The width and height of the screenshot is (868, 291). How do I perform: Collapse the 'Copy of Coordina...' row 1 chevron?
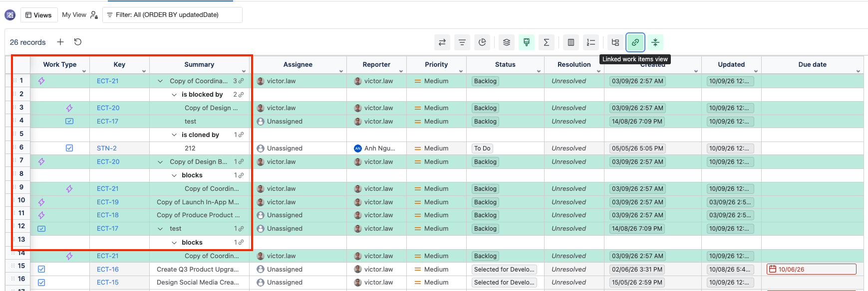pyautogui.click(x=160, y=81)
